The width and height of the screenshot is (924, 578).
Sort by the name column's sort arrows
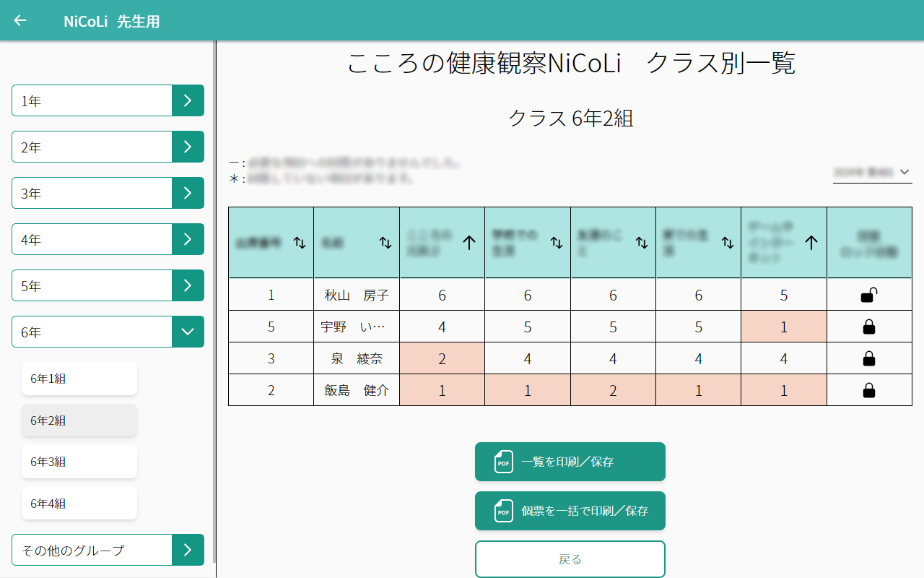385,243
